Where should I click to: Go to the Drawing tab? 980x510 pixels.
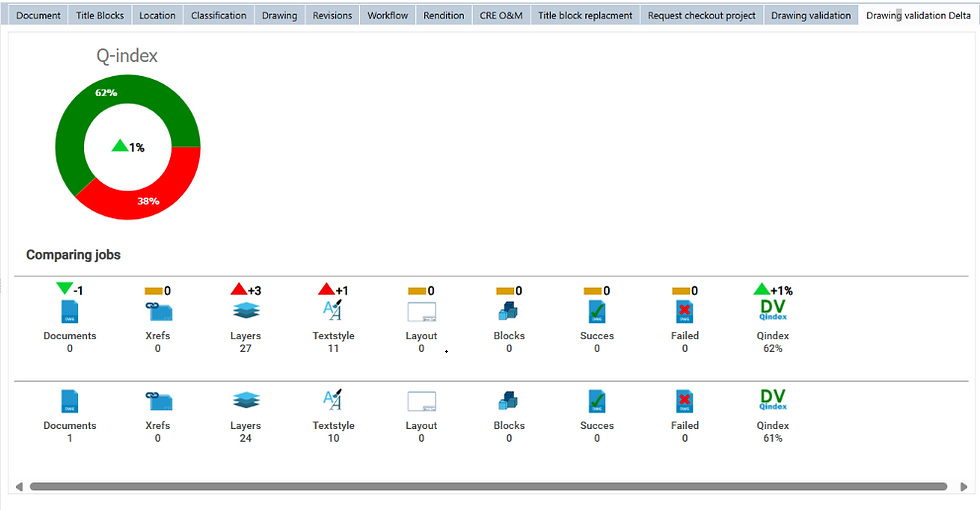(279, 16)
